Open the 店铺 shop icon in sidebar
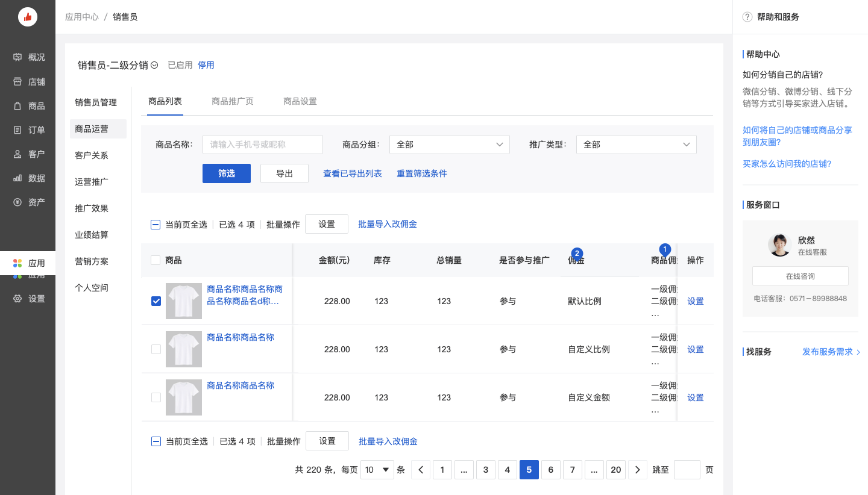This screenshot has height=495, width=868. click(x=17, y=82)
